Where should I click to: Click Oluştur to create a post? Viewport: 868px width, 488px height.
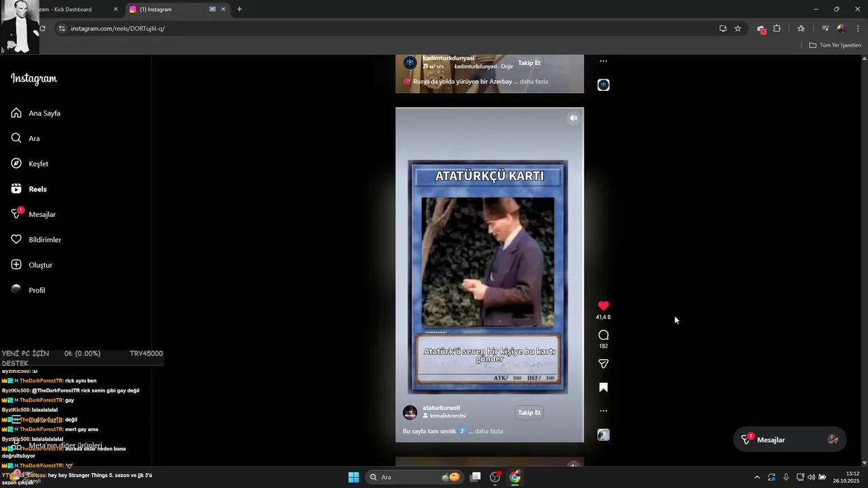(x=32, y=265)
